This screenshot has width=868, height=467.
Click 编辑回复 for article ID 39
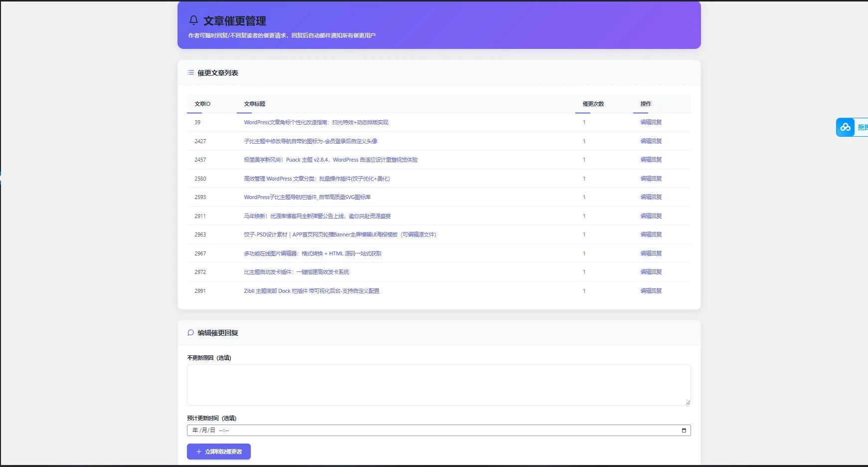tap(651, 122)
